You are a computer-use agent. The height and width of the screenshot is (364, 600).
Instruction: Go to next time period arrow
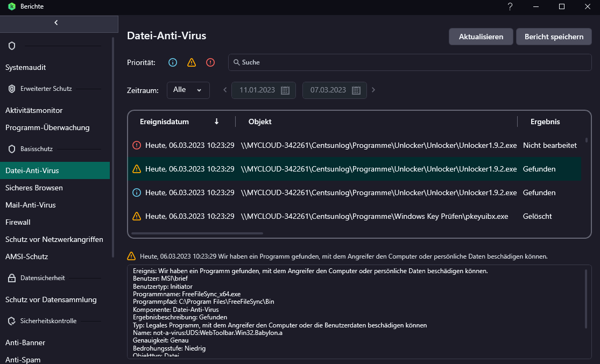(373, 90)
